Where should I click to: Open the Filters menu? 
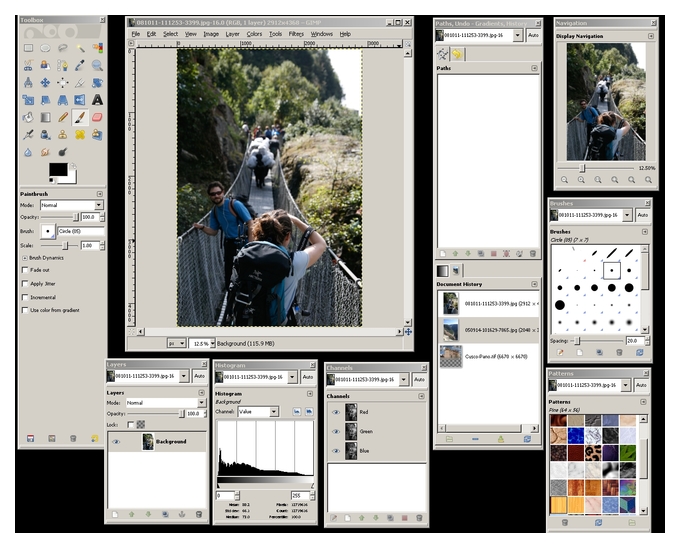[x=296, y=34]
